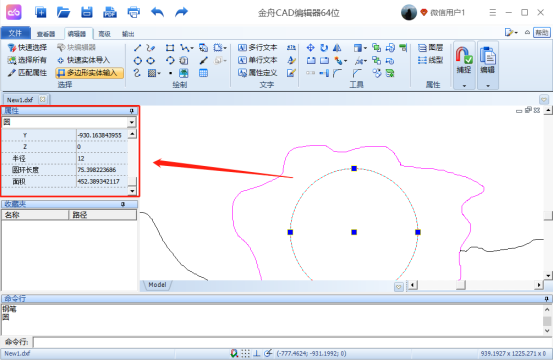Image resolution: width=553 pixels, height=361 pixels.
Task: Click the undo arrow icon
Action: 157,12
